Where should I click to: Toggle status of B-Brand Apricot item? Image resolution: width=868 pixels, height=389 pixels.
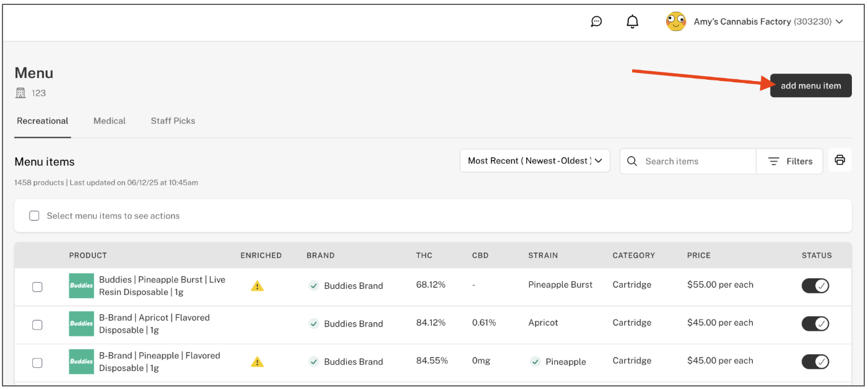pyautogui.click(x=815, y=323)
